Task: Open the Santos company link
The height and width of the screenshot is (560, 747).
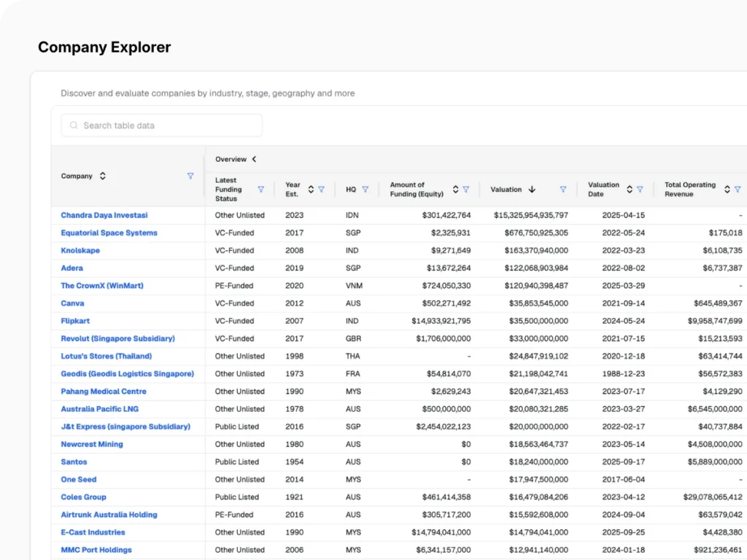Action: tap(74, 462)
